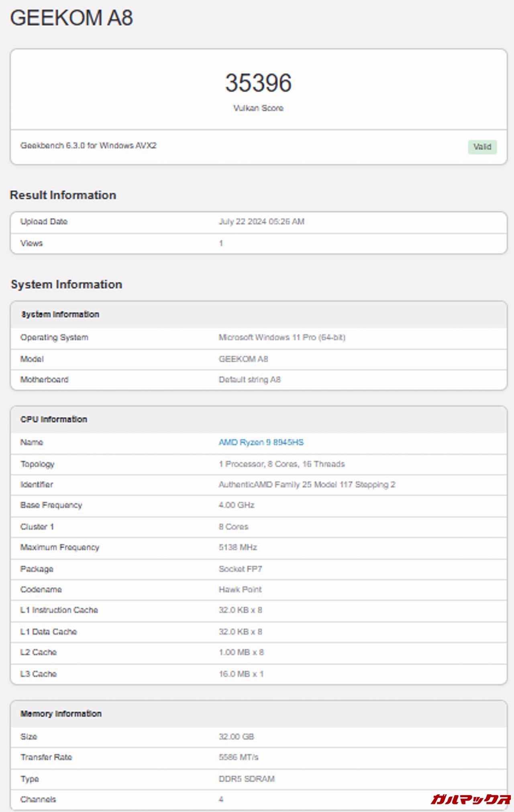
Task: Click the Maximum Frequency 5138 MHz value
Action: point(238,547)
